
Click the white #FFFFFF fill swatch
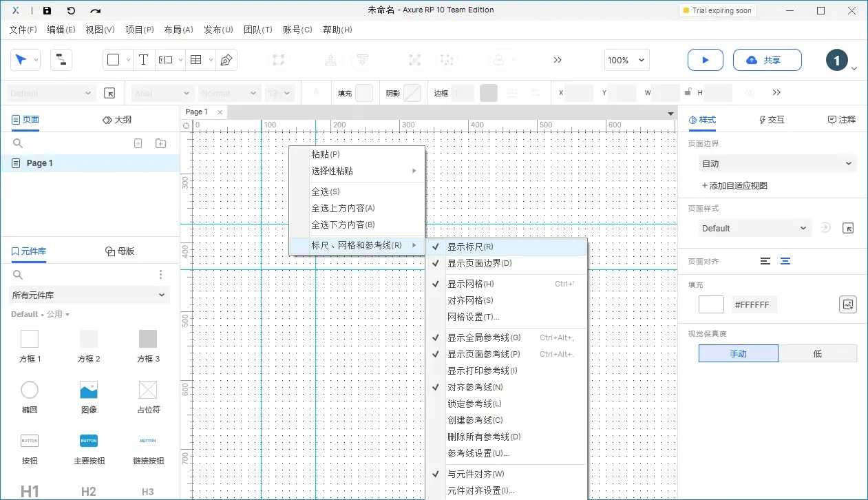(x=710, y=304)
